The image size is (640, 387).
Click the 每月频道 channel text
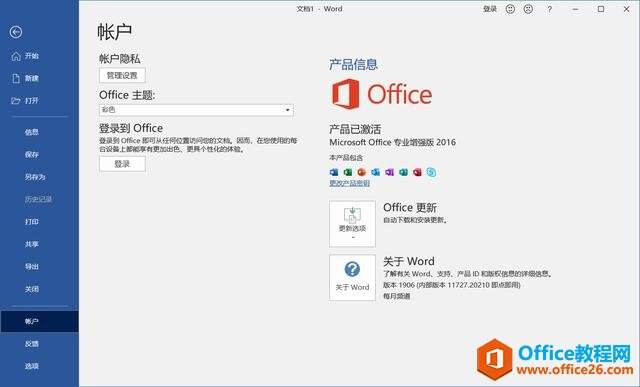click(397, 296)
